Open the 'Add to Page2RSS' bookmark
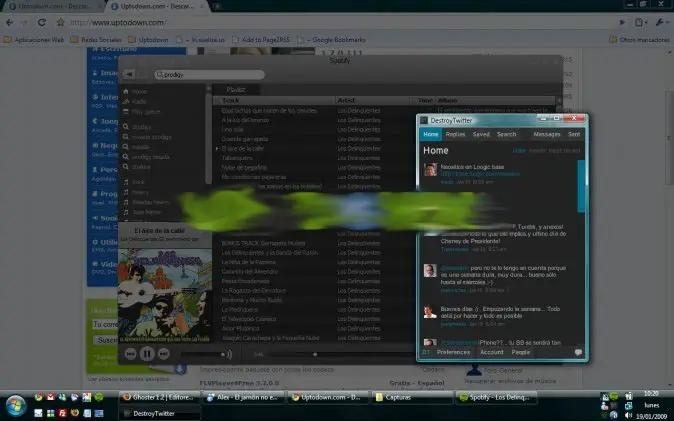 pyautogui.click(x=261, y=40)
